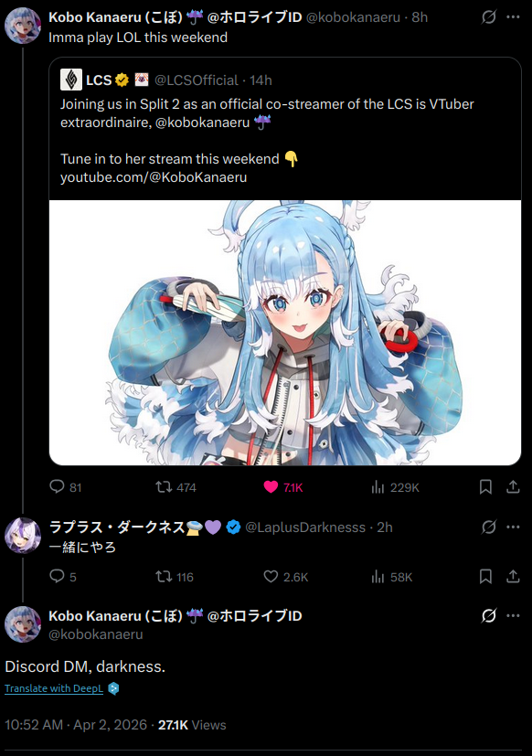Open Grok icon on Kobo's top tweet
Image resolution: width=532 pixels, height=756 pixels.
tap(489, 17)
